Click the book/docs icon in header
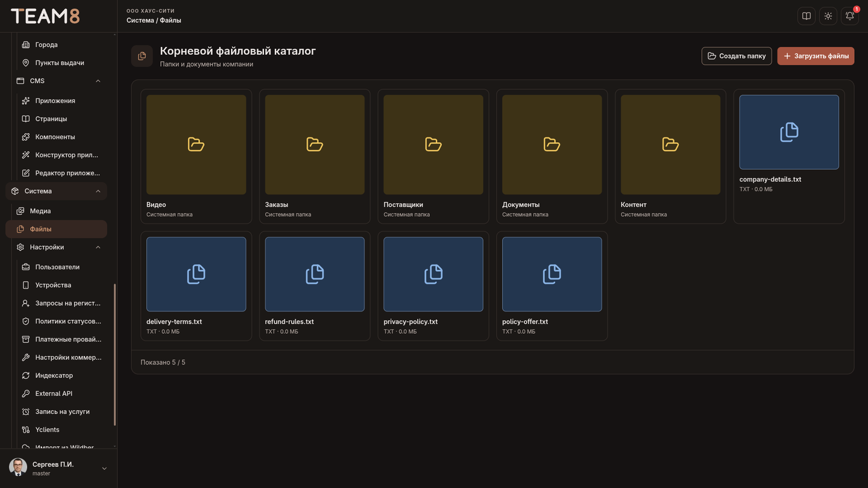The image size is (868, 488). [x=807, y=16]
